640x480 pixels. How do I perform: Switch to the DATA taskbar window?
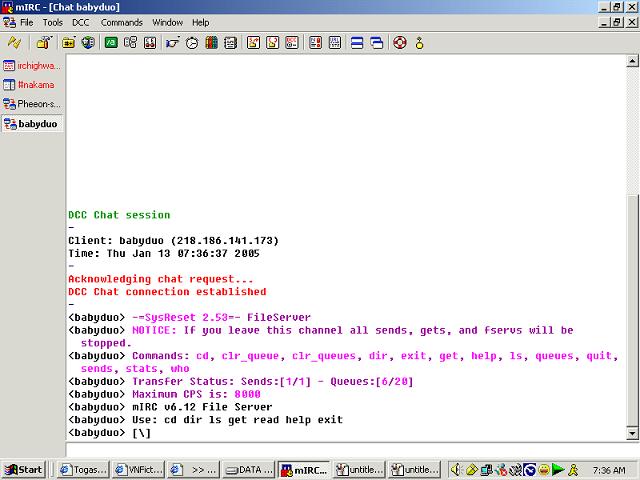click(x=249, y=470)
